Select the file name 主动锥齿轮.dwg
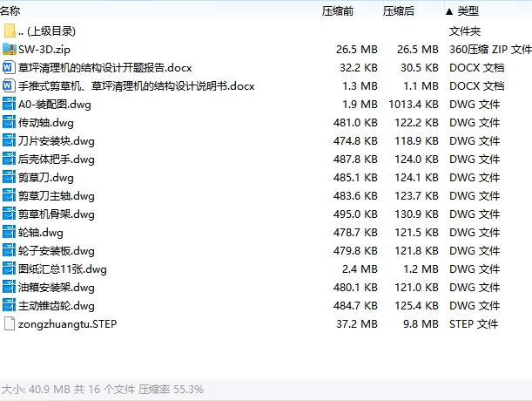Image resolution: width=532 pixels, height=401 pixels. click(x=57, y=306)
